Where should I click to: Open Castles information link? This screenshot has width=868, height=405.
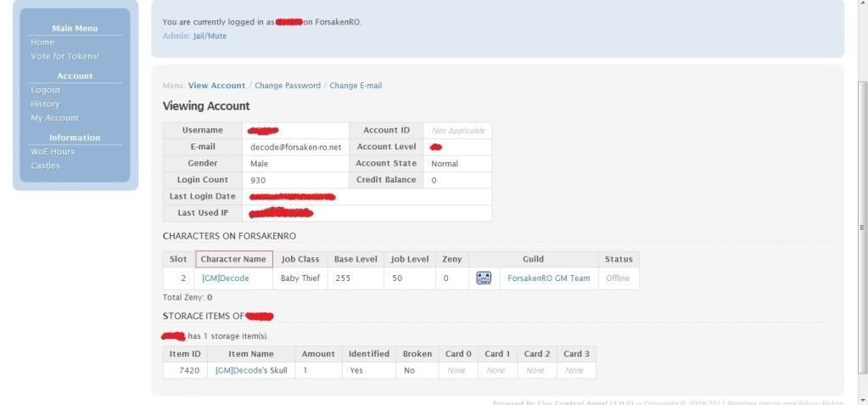(x=45, y=165)
